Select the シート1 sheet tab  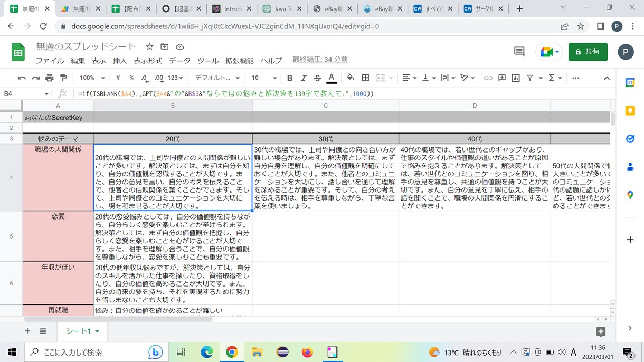click(82, 331)
